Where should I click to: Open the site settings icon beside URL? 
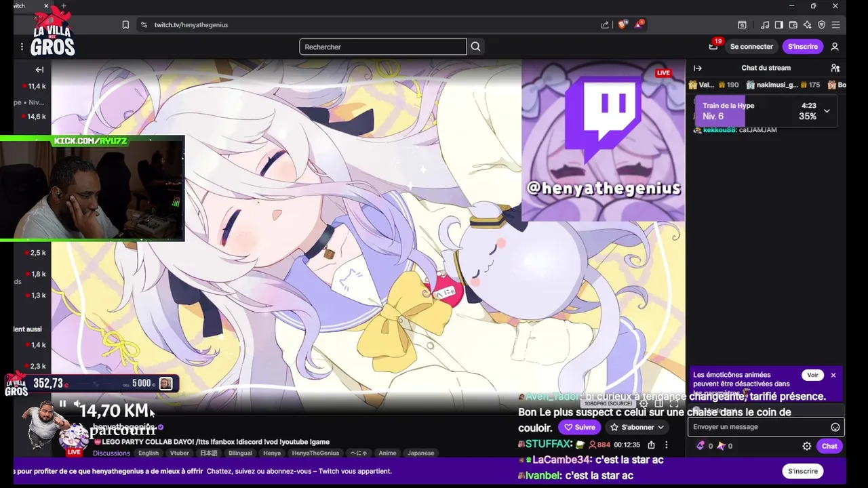click(144, 25)
